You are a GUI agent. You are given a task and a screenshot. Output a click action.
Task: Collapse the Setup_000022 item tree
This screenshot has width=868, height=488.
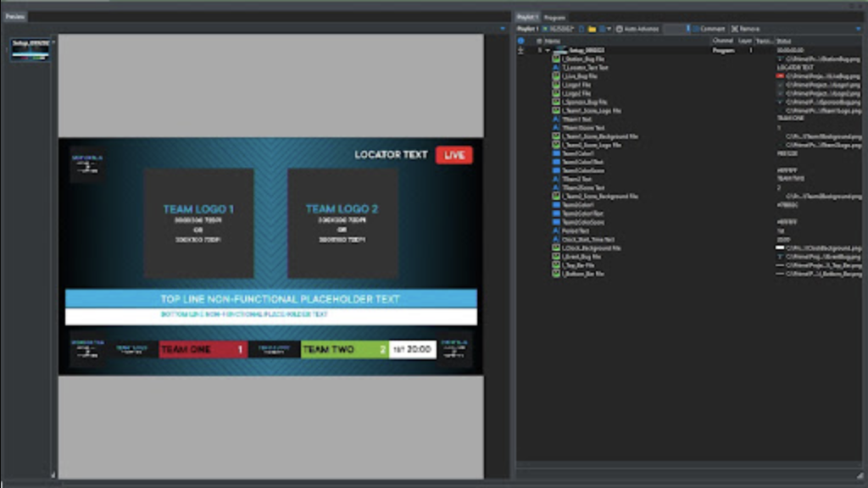[x=547, y=51]
